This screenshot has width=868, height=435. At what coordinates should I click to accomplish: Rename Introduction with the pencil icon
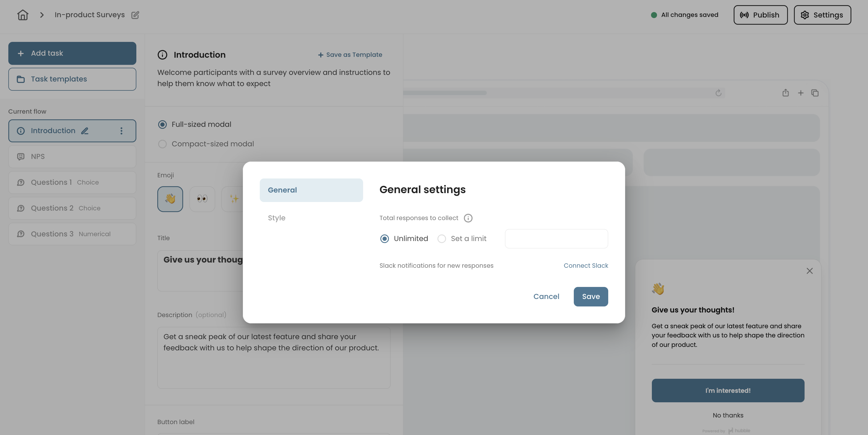point(85,131)
